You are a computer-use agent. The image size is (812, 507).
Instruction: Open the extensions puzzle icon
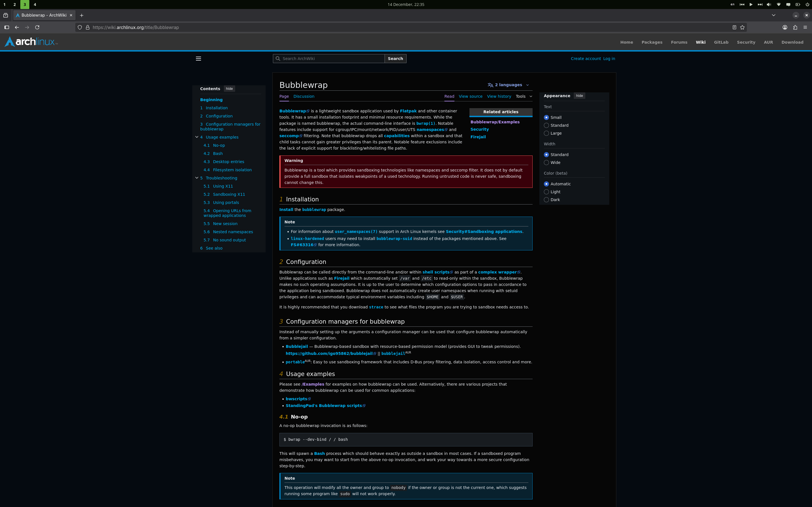pos(795,28)
